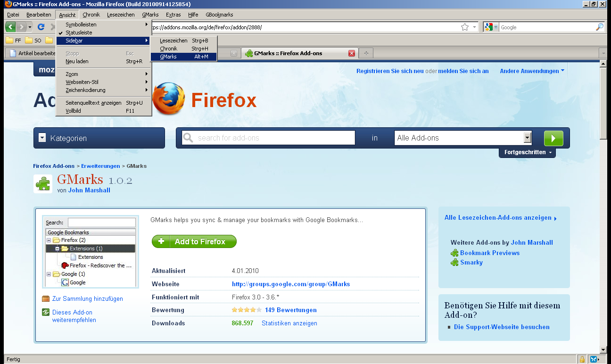611x364 pixels.
Task: Open the list all tabs dropdown
Action: coord(603,53)
